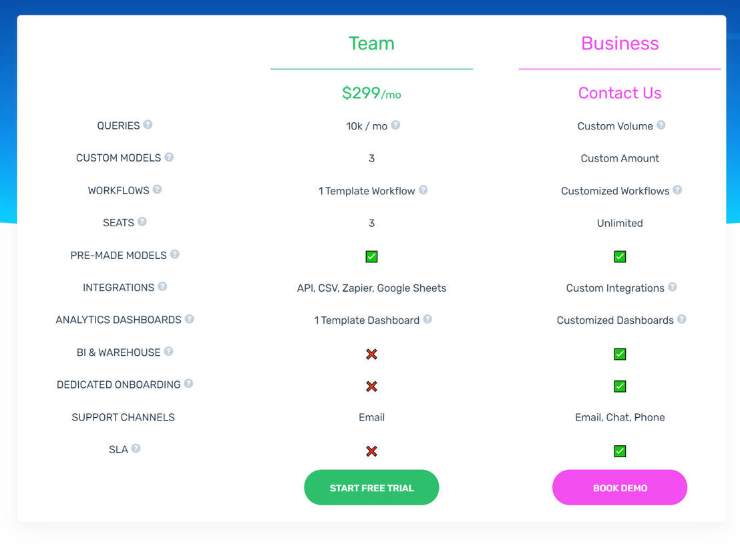This screenshot has height=560, width=740.
Task: Click the red X for Team DEDICATED ONBOARDING
Action: (x=371, y=386)
